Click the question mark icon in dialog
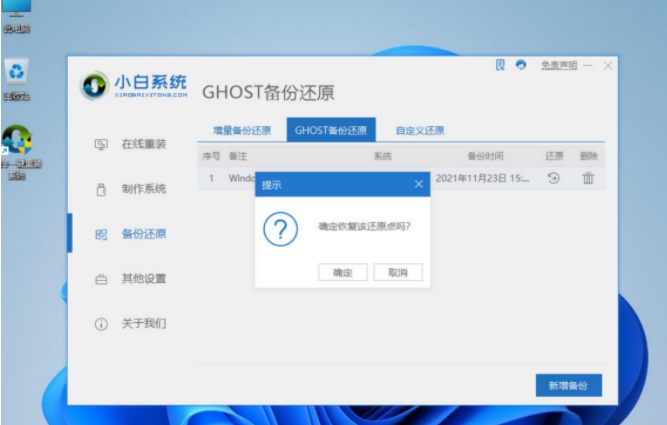This screenshot has width=667, height=425. pos(280,229)
